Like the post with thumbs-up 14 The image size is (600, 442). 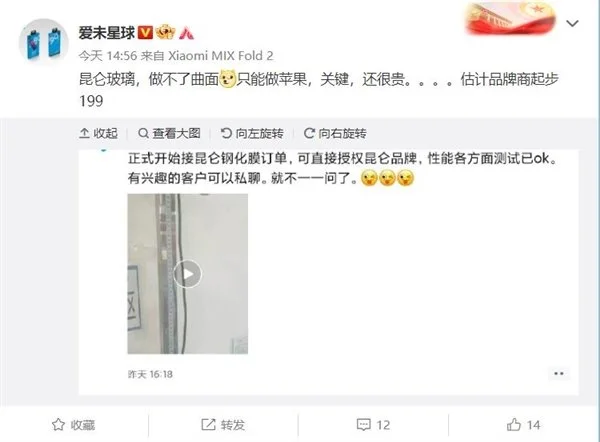tap(523, 425)
